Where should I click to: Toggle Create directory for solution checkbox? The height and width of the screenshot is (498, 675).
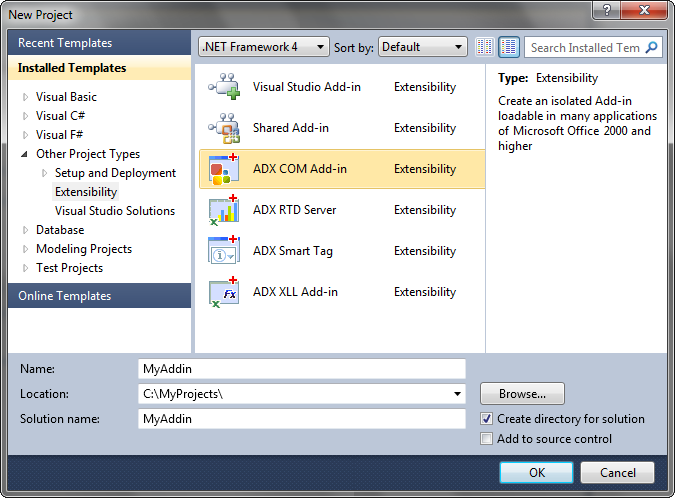[x=486, y=418]
